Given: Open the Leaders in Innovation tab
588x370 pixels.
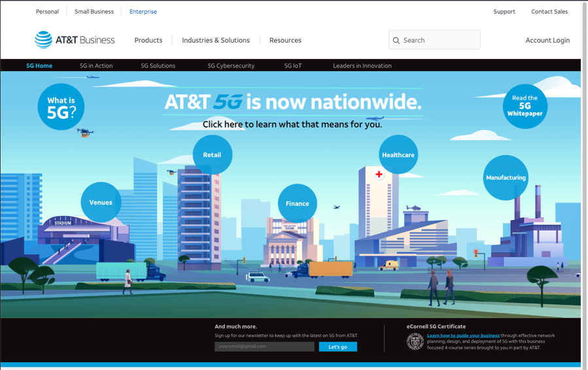Looking at the screenshot, I should pyautogui.click(x=362, y=65).
